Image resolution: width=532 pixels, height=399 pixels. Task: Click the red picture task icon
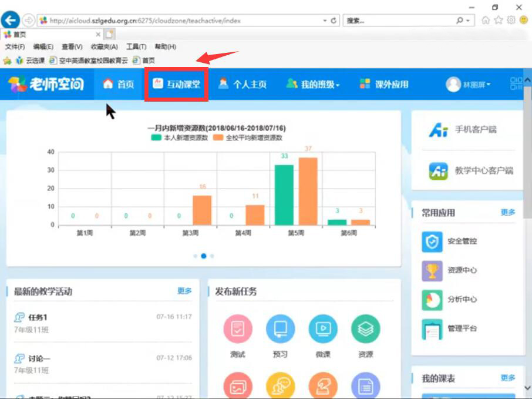(238, 385)
